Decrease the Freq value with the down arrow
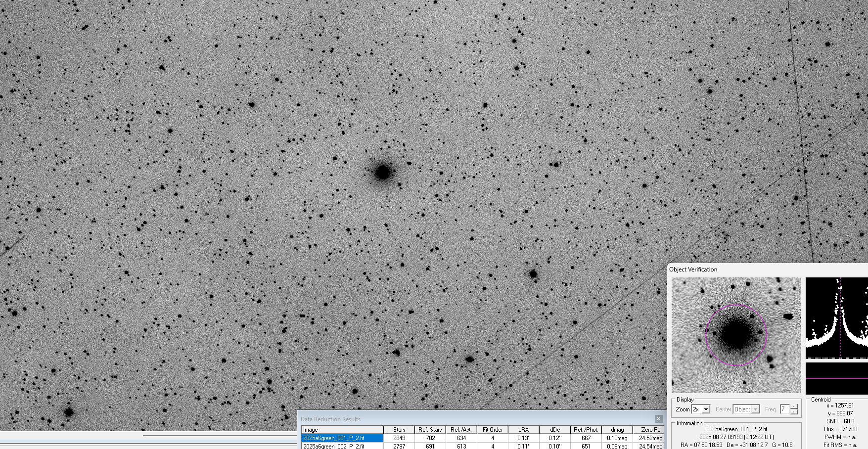868x449 pixels. (x=793, y=412)
